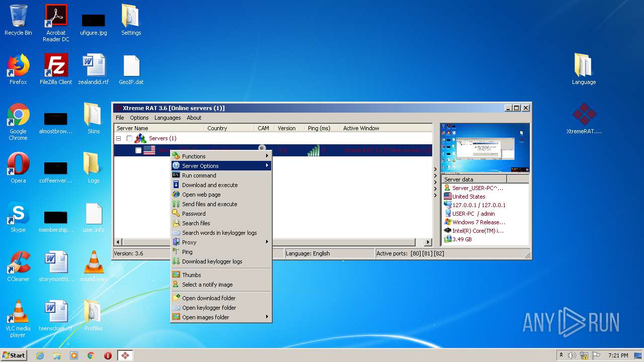Expand the Server Options submenu
The height and width of the screenshot is (362, 644).
coord(221,166)
